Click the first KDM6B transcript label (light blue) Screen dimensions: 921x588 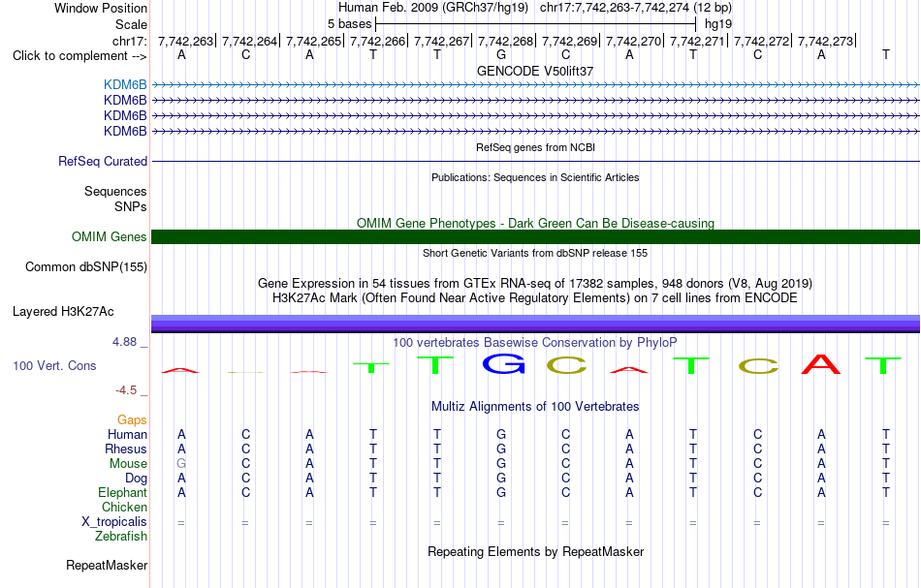125,84
